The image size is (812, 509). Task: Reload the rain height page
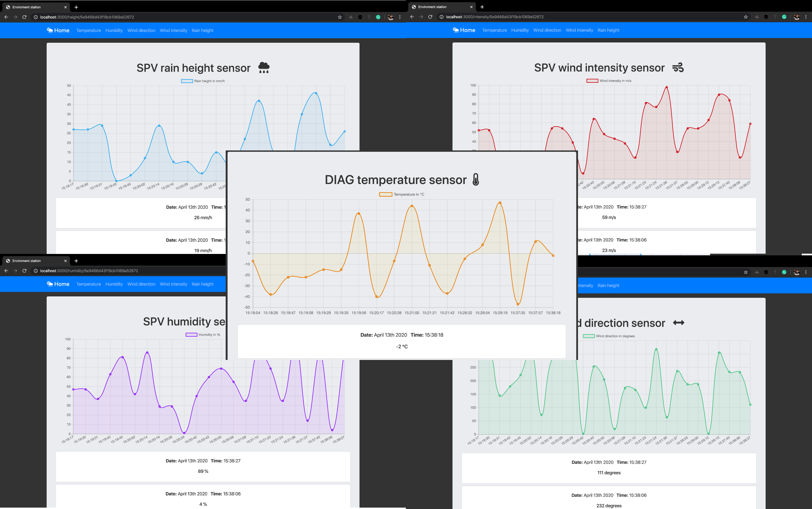click(x=24, y=17)
